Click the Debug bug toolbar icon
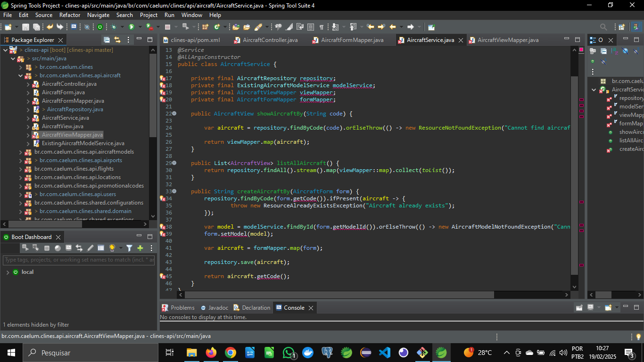Screen dimensions: 644x362 (x=114, y=27)
